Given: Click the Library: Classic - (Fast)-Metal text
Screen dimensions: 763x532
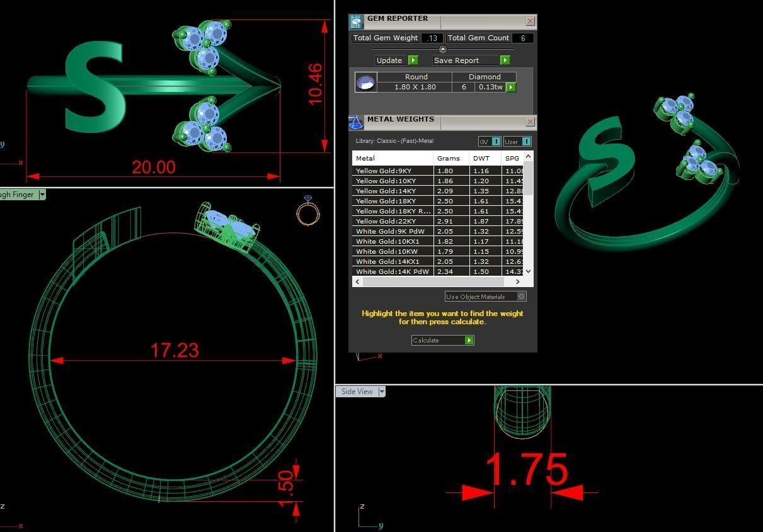Looking at the screenshot, I should tap(394, 141).
